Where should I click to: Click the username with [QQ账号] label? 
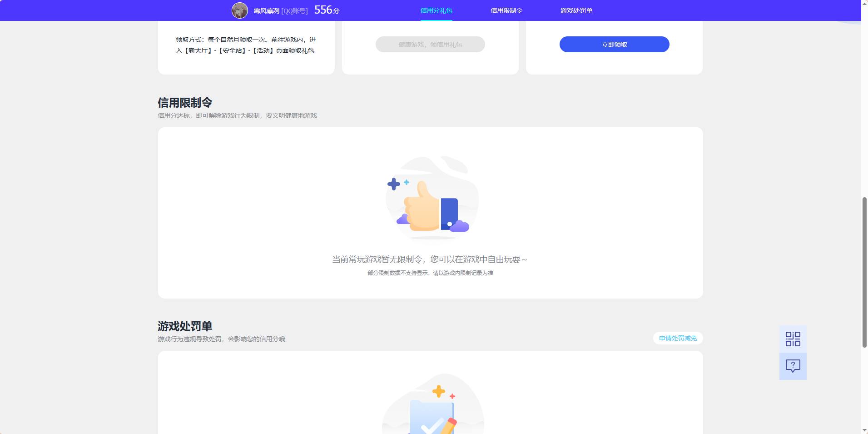[x=281, y=11]
